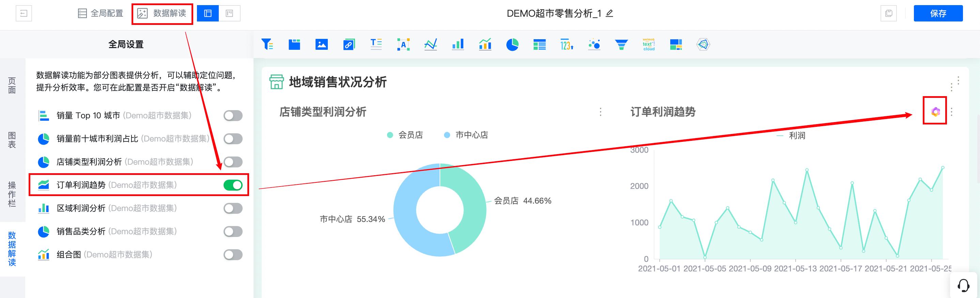Image resolution: width=980 pixels, height=298 pixels.
Task: Open the 数据解读 menu item
Action: (x=162, y=14)
